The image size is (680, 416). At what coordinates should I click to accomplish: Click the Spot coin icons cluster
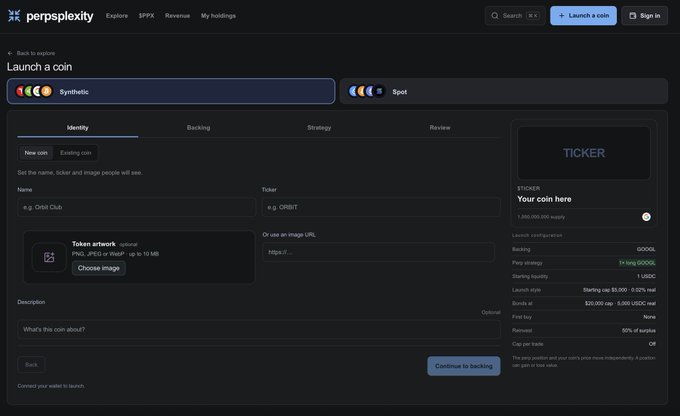click(x=367, y=91)
